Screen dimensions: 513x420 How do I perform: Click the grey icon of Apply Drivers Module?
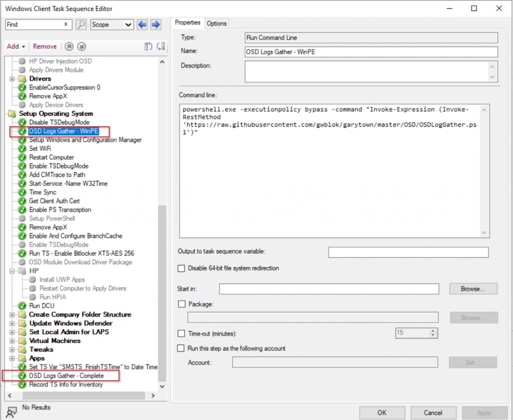click(x=22, y=70)
